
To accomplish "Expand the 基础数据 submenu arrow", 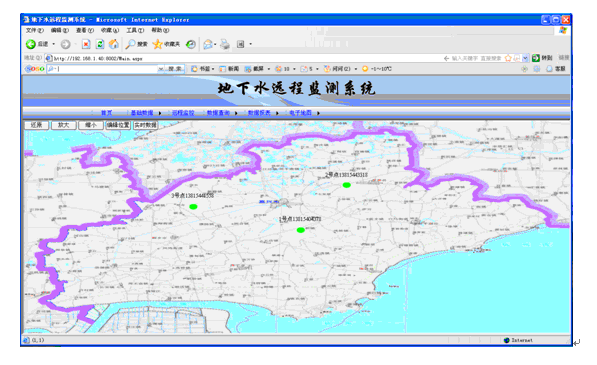I will coord(160,113).
